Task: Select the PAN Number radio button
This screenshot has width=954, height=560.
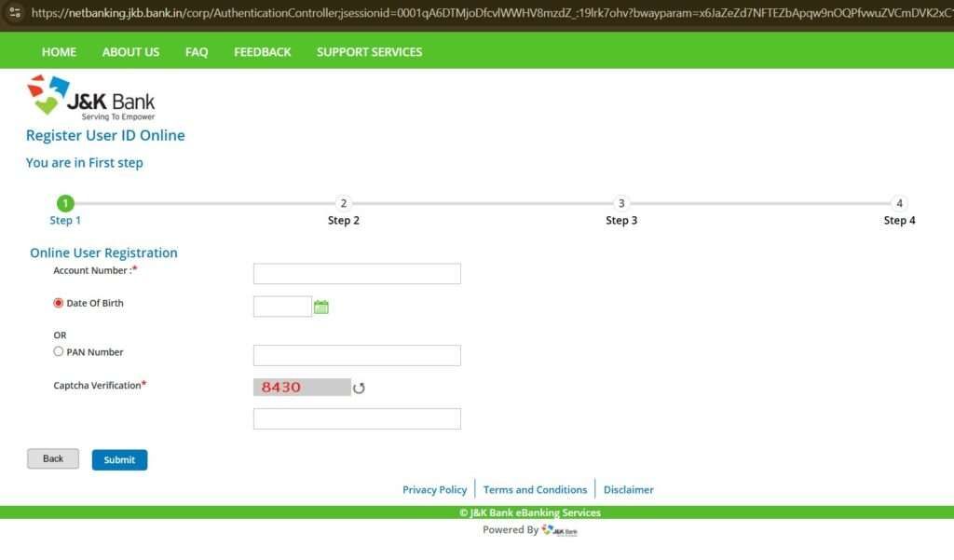Action: pyautogui.click(x=57, y=351)
